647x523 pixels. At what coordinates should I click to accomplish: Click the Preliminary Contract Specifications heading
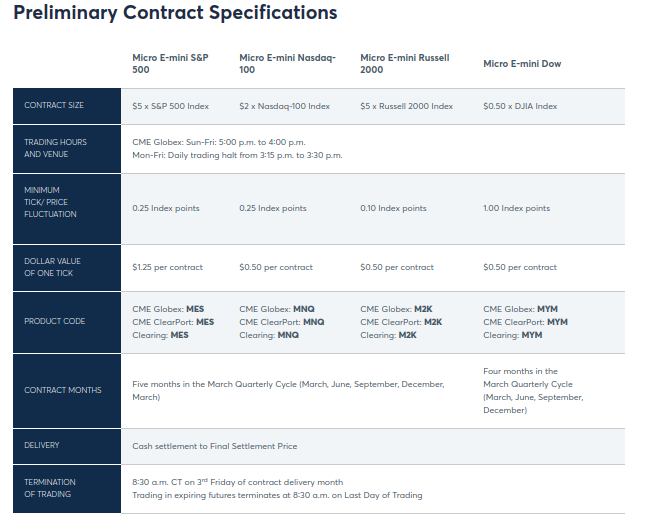(x=175, y=14)
